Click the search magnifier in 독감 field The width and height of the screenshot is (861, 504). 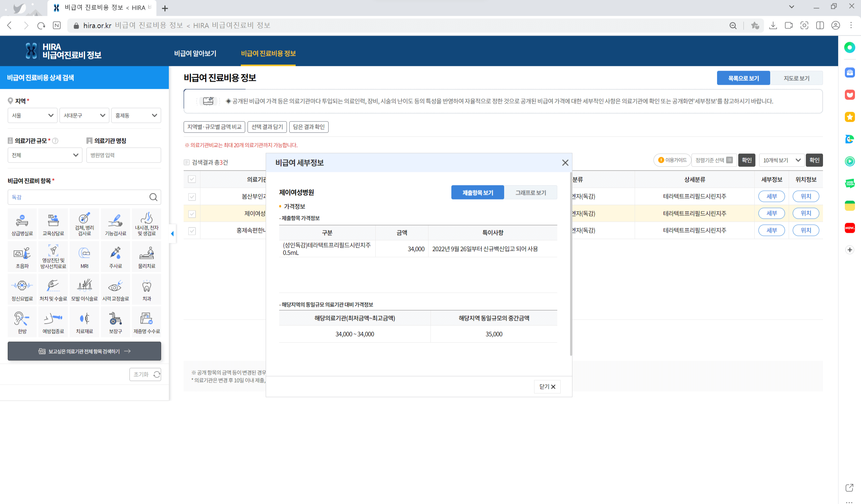point(153,197)
